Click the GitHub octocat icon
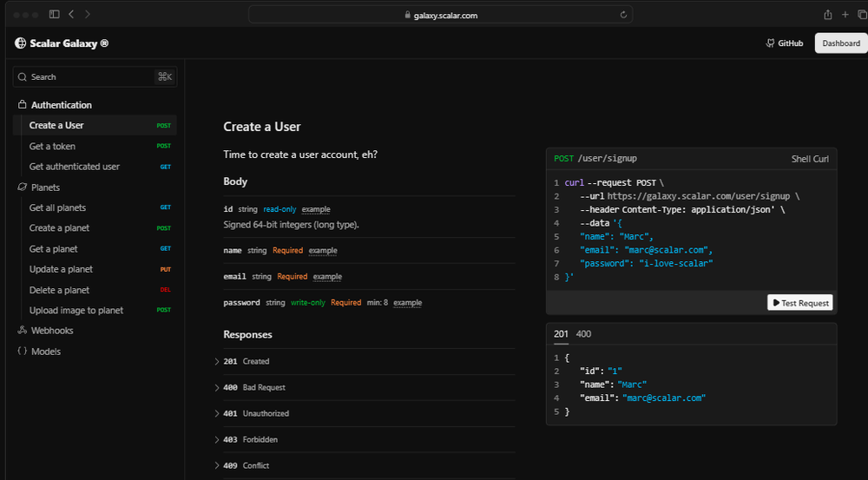The image size is (868, 480). pos(770,43)
